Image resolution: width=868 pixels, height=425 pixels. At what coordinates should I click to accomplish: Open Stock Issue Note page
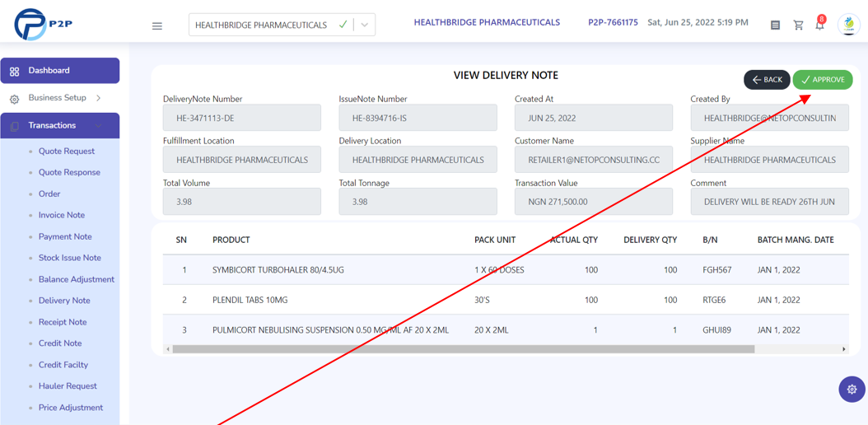pyautogui.click(x=70, y=258)
